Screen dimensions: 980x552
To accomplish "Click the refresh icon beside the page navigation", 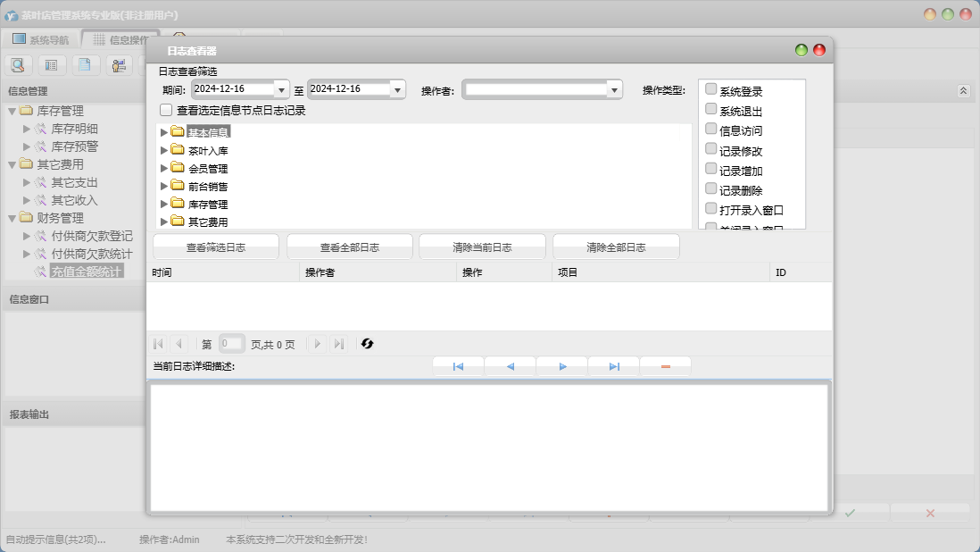I will pos(367,344).
